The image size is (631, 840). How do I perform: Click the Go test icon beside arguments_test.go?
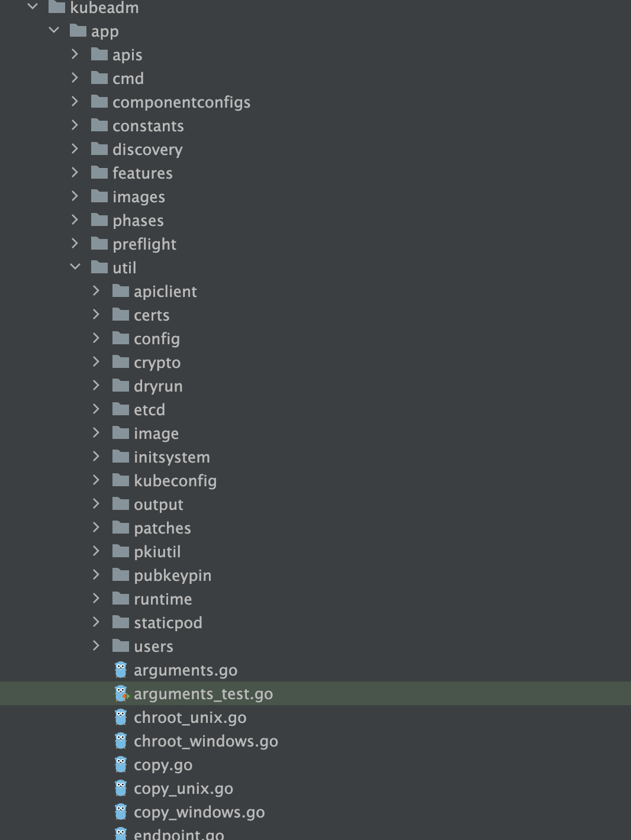tap(121, 693)
